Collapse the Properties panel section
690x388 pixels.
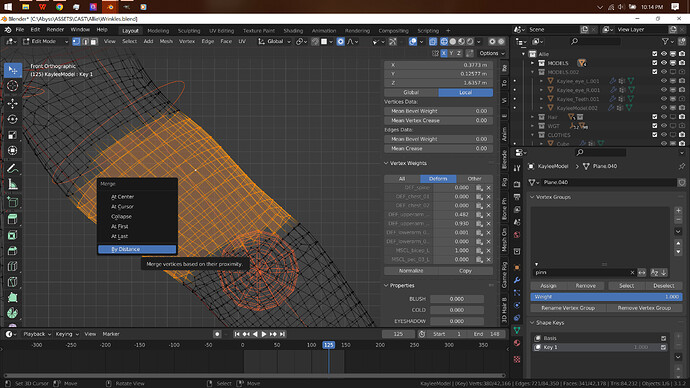pyautogui.click(x=386, y=286)
